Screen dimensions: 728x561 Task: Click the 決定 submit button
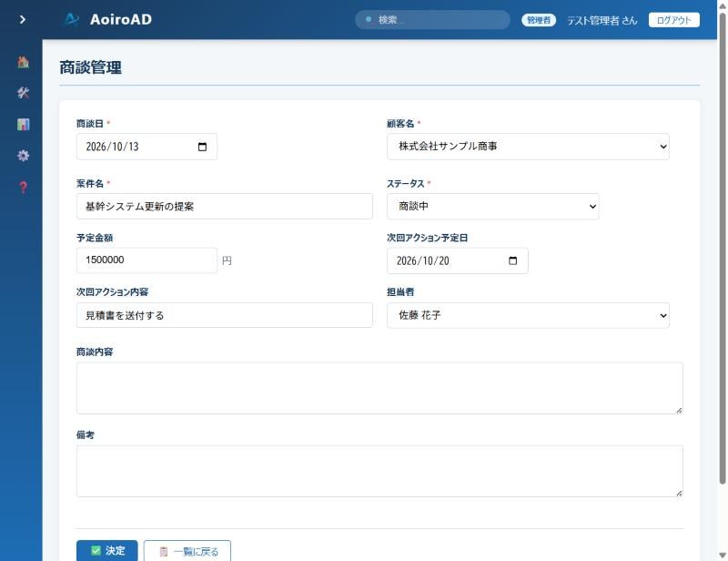tap(106, 551)
